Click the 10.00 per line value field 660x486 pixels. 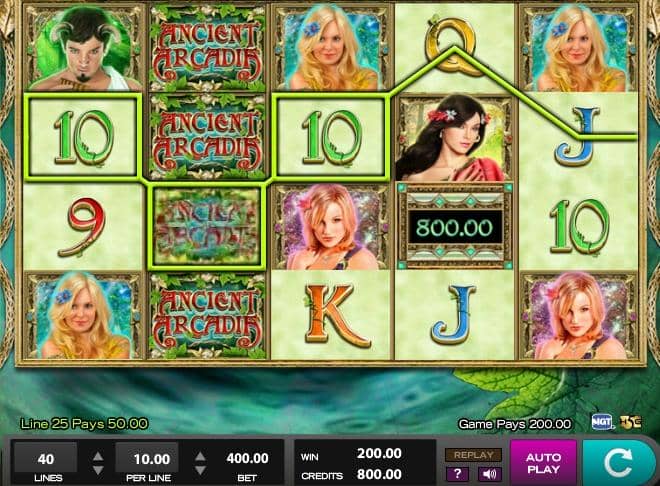coord(147,458)
